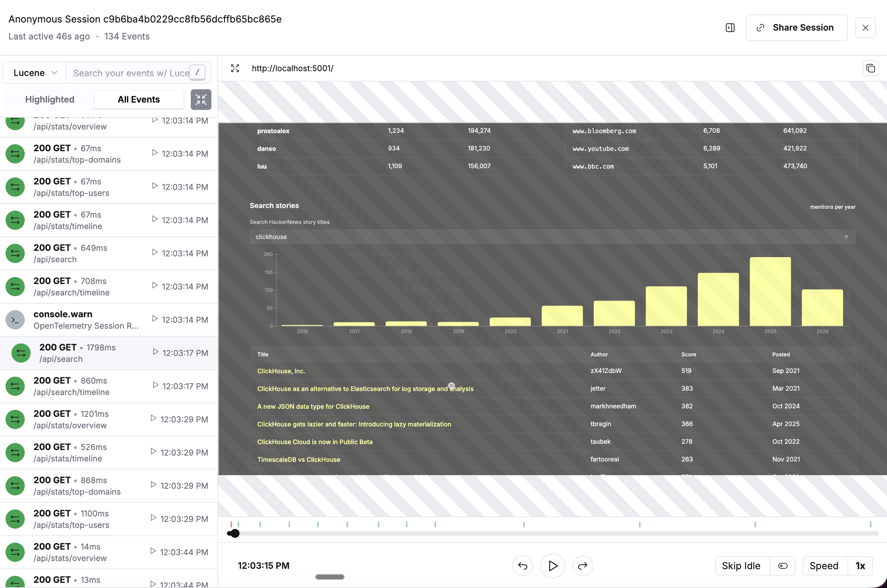This screenshot has height=588, width=887.
Task: Change playback speed using the 1x button
Action: (860, 565)
